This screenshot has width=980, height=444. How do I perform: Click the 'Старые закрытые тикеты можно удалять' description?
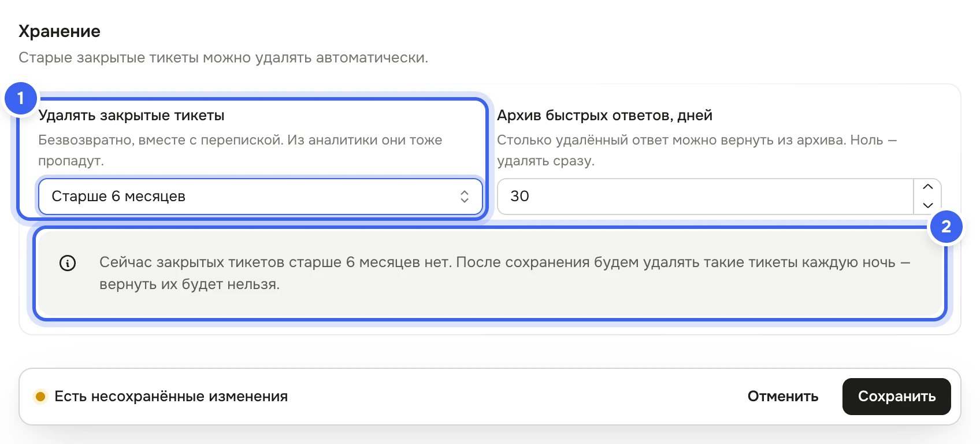pyautogui.click(x=223, y=58)
